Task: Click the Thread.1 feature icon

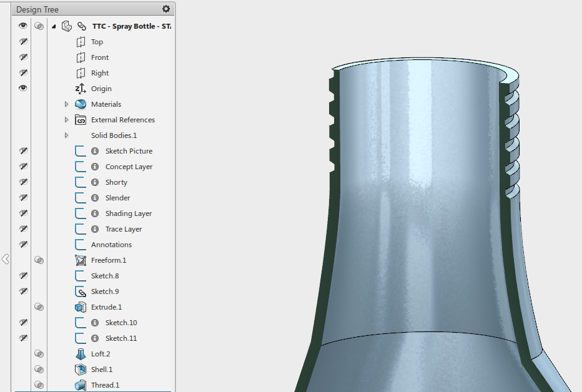Action: (80, 385)
